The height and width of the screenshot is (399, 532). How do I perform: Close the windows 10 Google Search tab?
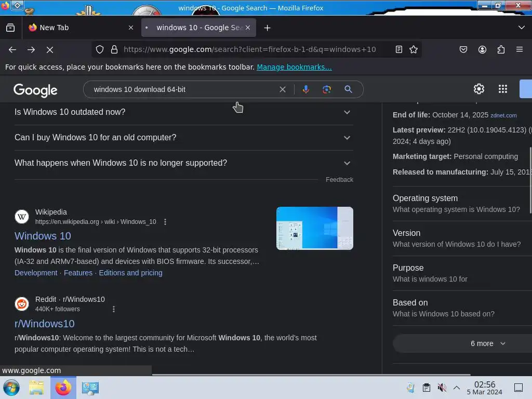[248, 28]
